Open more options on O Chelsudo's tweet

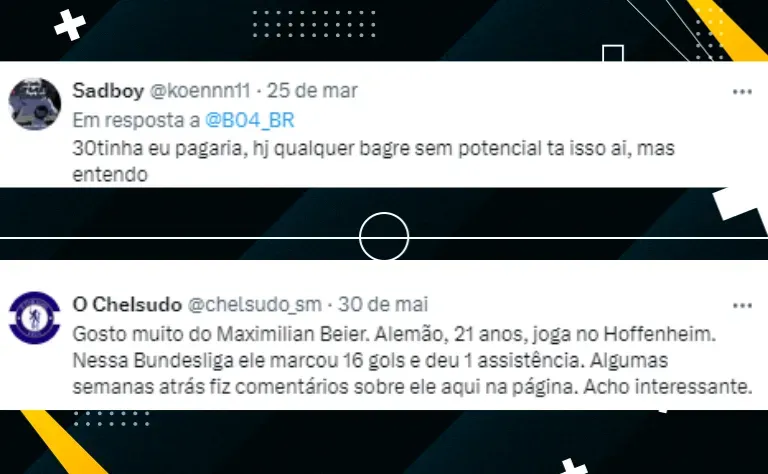[x=742, y=306]
